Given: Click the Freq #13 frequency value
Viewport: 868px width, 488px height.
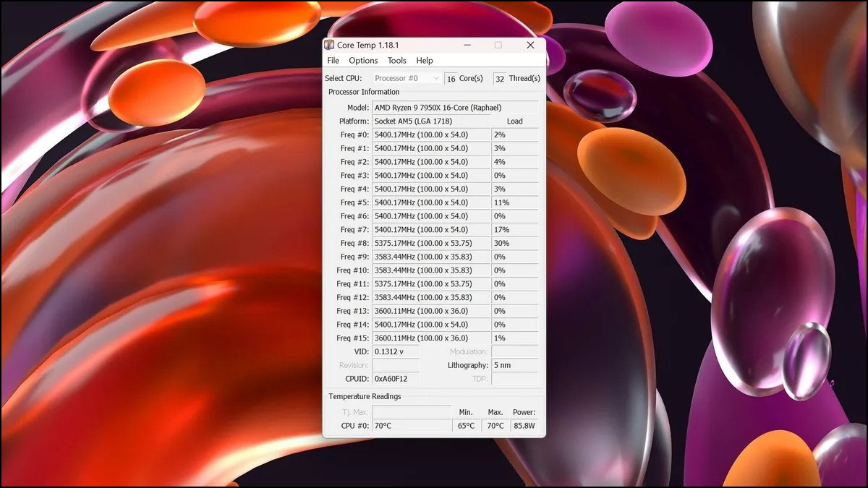Looking at the screenshot, I should click(431, 311).
